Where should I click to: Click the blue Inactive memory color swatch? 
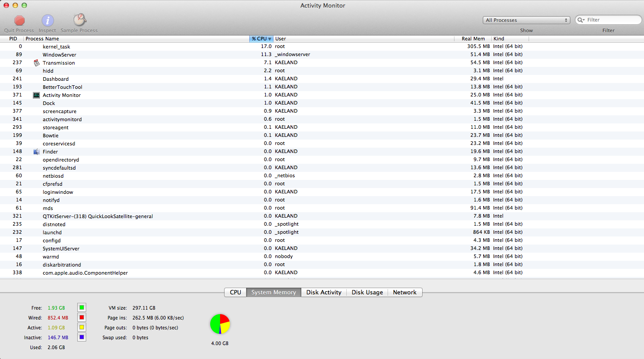click(82, 337)
